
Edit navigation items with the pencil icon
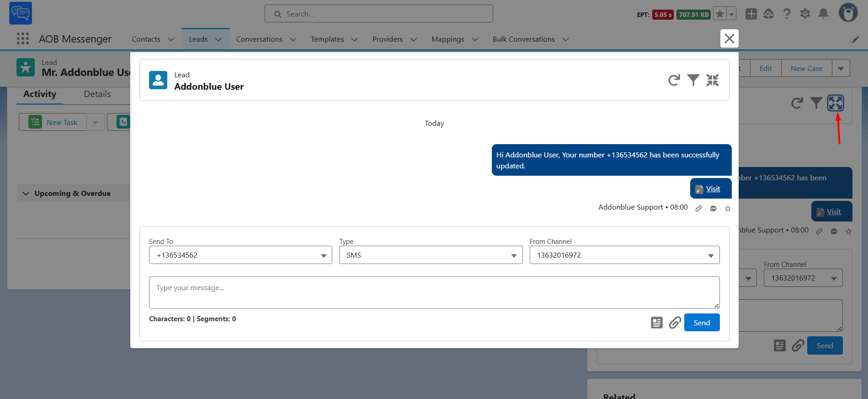[x=855, y=40]
